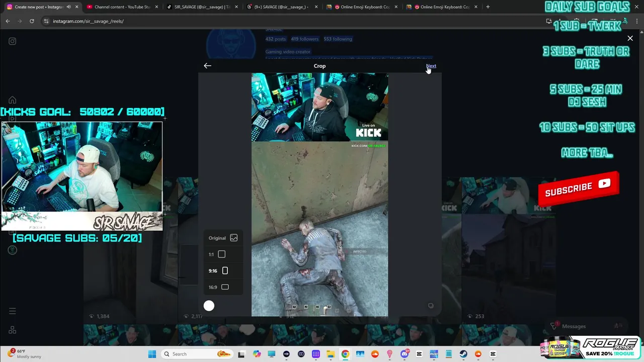644x362 pixels.
Task: Click the 553 following link
Action: point(338,39)
